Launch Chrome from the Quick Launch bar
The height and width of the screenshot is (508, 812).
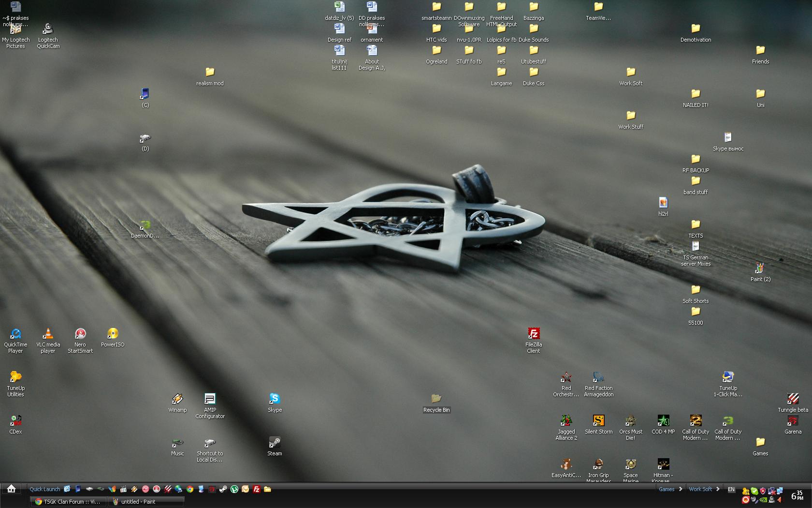[189, 489]
